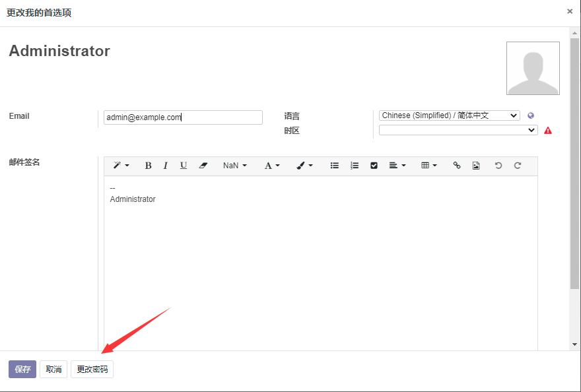Viewport: 581px width, 392px height.
Task: Insert an ordered numbered list
Action: 355,166
